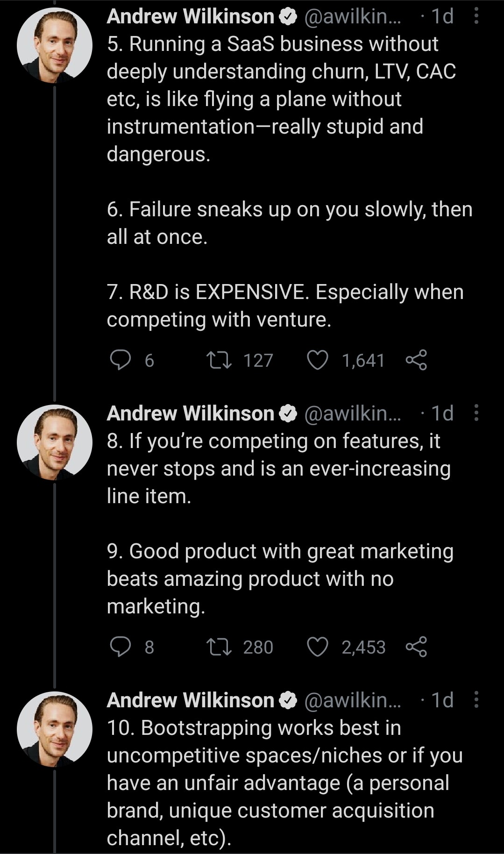Viewport: 504px width, 854px height.
Task: Like the tweet with 2,453 likes
Action: coord(317,647)
